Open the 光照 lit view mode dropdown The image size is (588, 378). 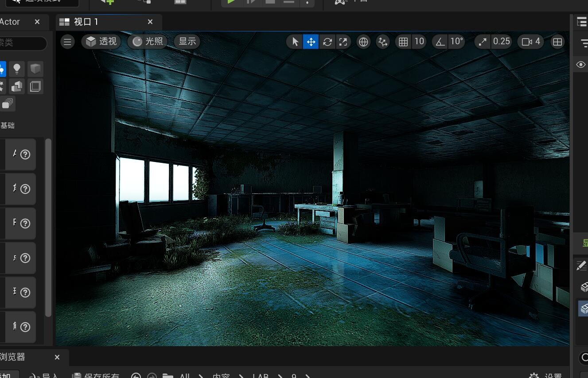click(148, 42)
